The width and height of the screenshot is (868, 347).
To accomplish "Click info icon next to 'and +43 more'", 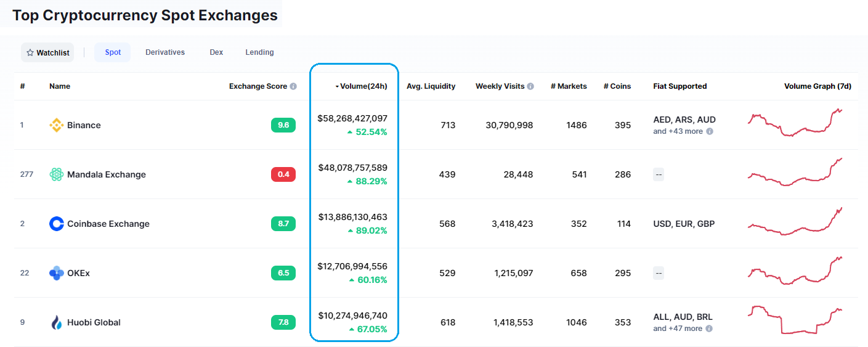I will [710, 131].
